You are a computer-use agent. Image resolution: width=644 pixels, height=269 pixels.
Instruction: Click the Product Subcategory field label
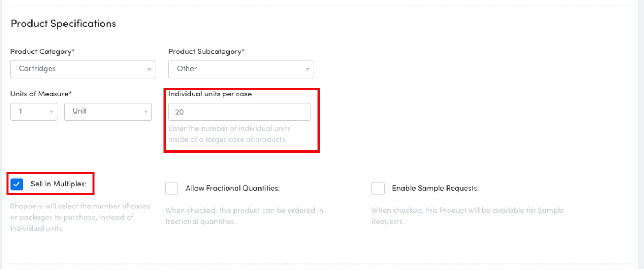[206, 52]
